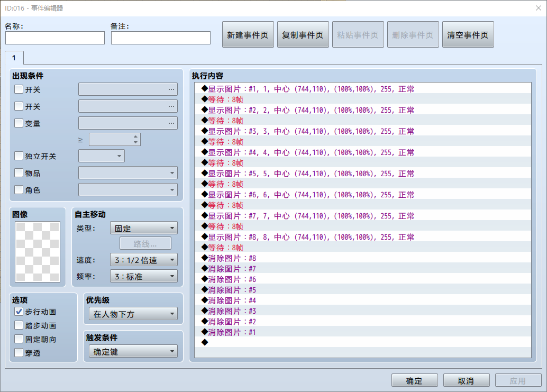547x392 pixels.
Task: Select the 显示图片 #4 command line
Action: (363, 152)
